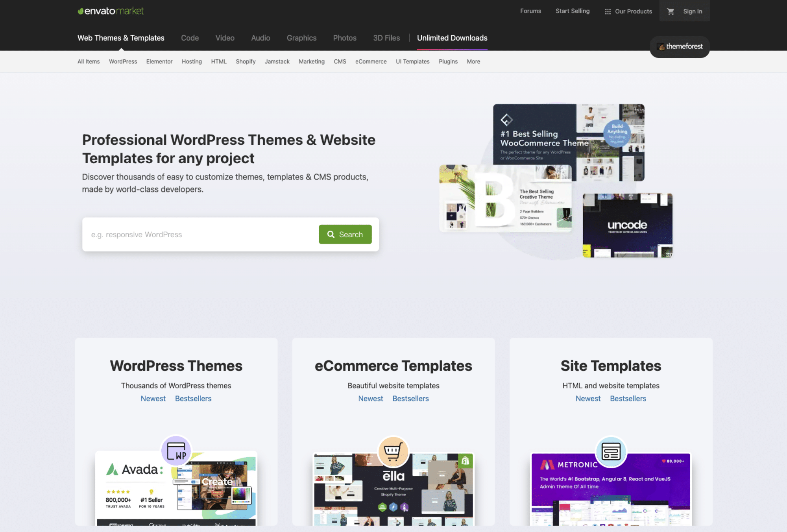The height and width of the screenshot is (532, 787).
Task: Open Bestsellers under WordPress Themes
Action: tap(193, 399)
